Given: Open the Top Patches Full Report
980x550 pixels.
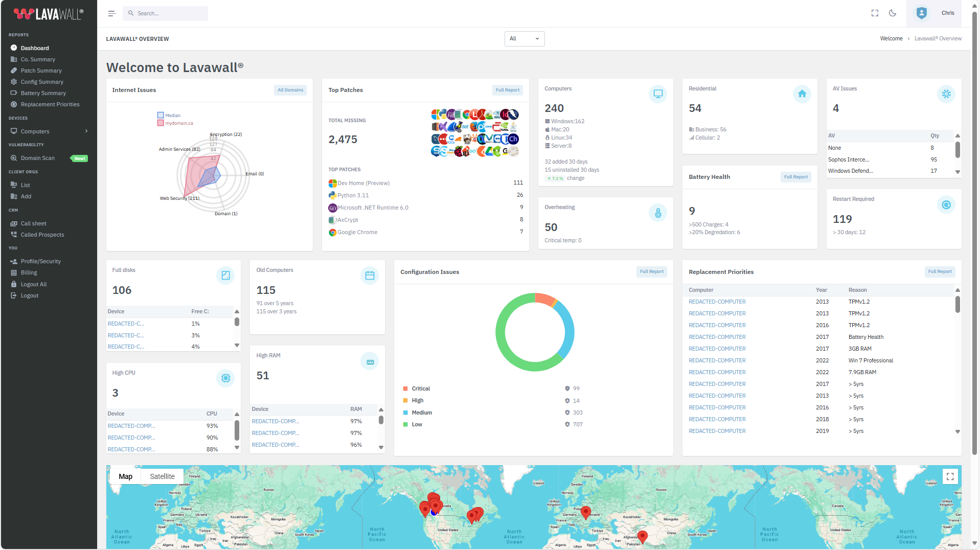Looking at the screenshot, I should point(507,89).
